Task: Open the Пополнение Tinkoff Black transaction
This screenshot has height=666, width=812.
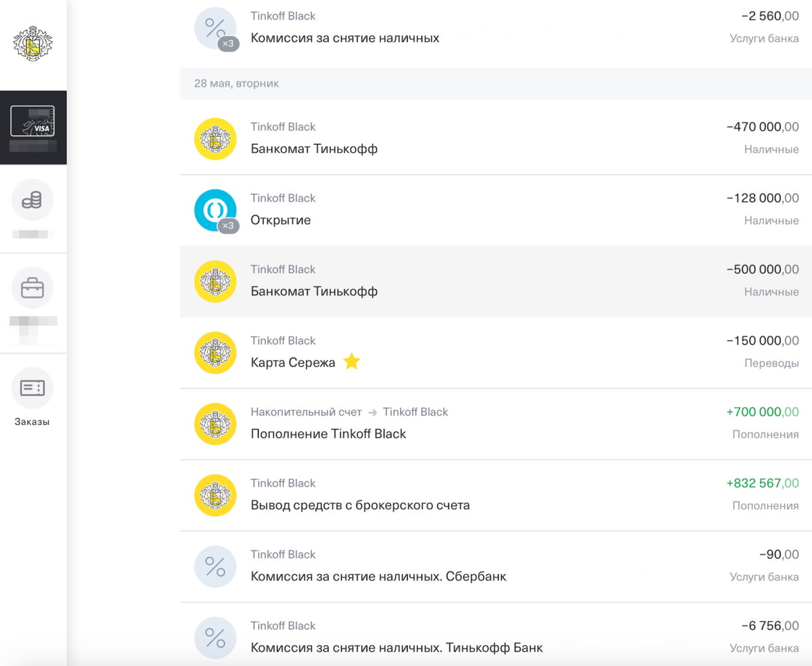Action: click(x=328, y=434)
